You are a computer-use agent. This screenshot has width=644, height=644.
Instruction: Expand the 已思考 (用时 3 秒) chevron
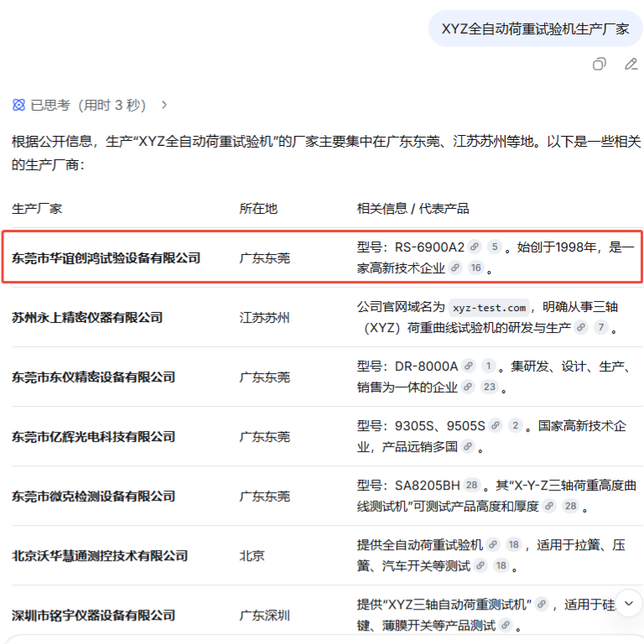coord(164,105)
